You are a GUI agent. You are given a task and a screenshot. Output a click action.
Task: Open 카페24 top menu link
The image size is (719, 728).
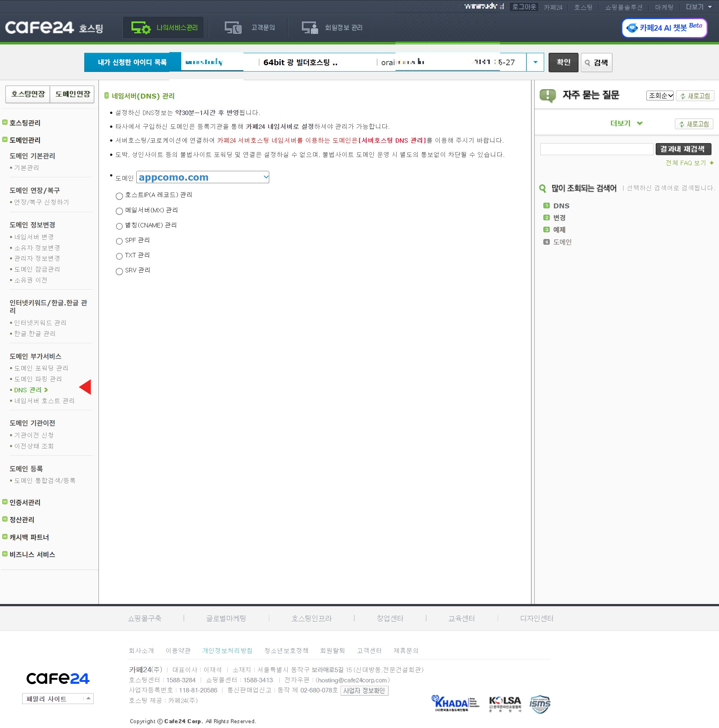(x=553, y=7)
